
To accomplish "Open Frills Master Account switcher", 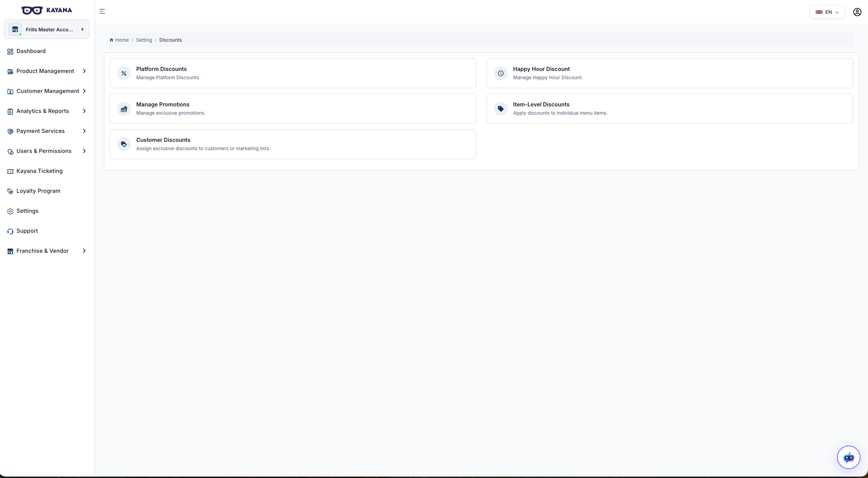I will point(46,29).
